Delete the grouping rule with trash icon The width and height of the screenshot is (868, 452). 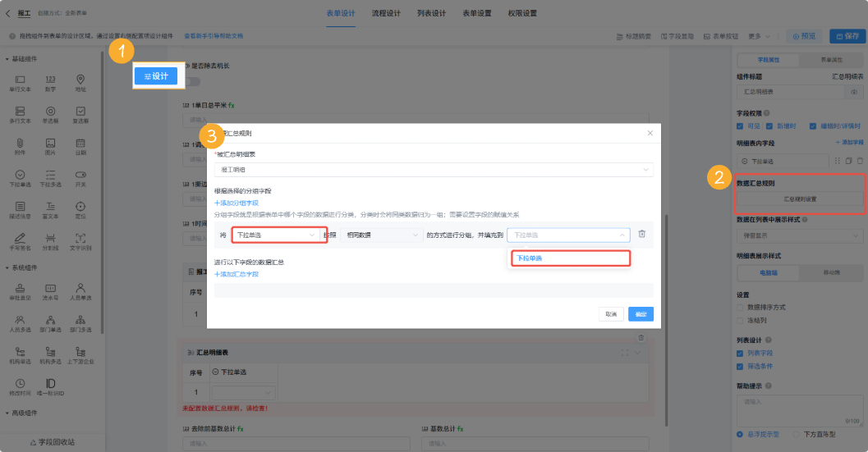pyautogui.click(x=642, y=235)
